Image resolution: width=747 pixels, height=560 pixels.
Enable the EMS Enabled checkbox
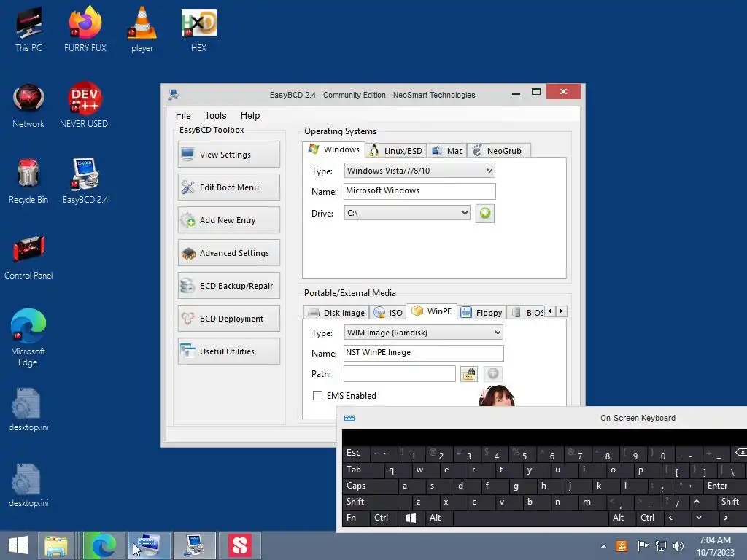317,396
